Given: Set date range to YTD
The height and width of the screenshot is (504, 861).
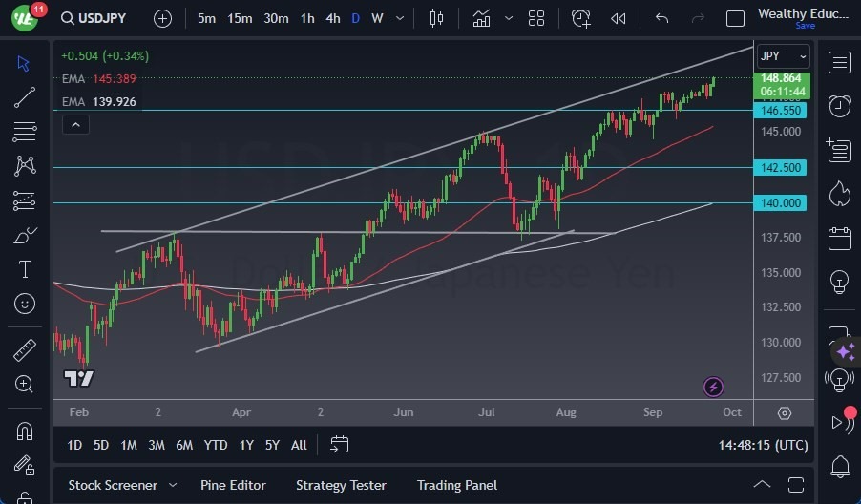Looking at the screenshot, I should tap(216, 445).
